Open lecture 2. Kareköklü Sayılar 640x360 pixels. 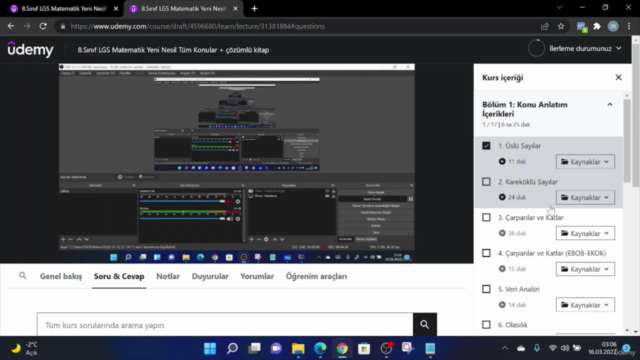pos(528,182)
